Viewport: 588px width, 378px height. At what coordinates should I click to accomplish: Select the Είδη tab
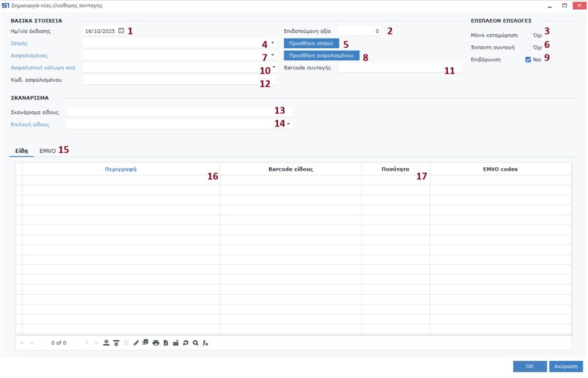coord(21,151)
